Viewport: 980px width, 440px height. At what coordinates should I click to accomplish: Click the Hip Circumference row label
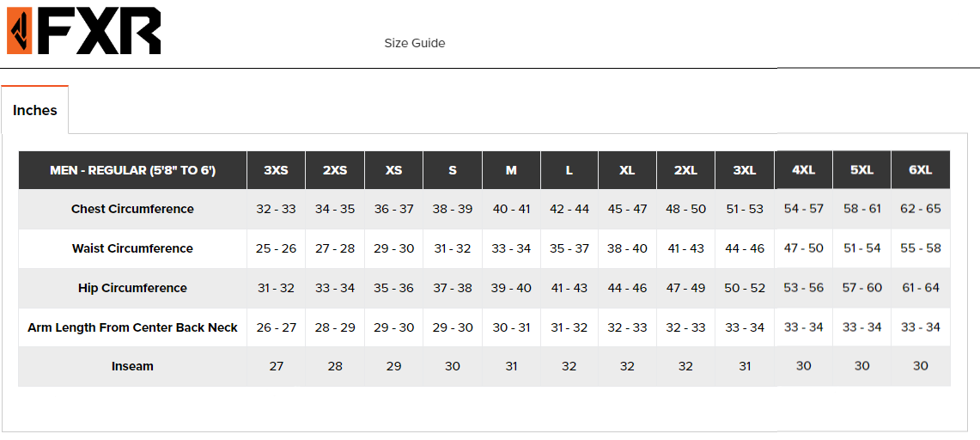132,288
